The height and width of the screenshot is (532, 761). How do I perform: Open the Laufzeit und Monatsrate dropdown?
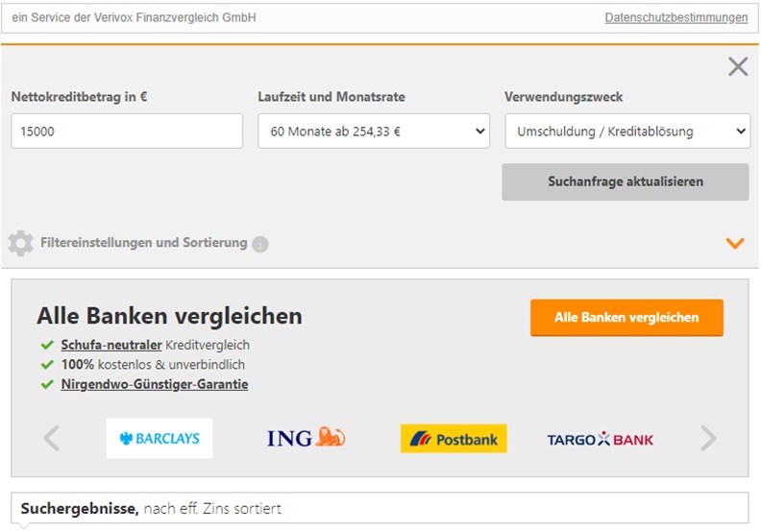pyautogui.click(x=374, y=132)
